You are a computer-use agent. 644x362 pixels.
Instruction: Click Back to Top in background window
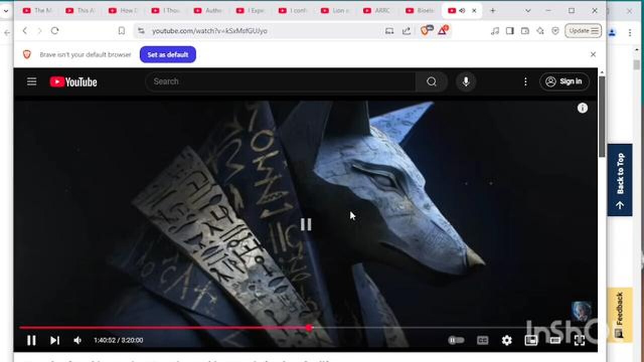coord(620,180)
